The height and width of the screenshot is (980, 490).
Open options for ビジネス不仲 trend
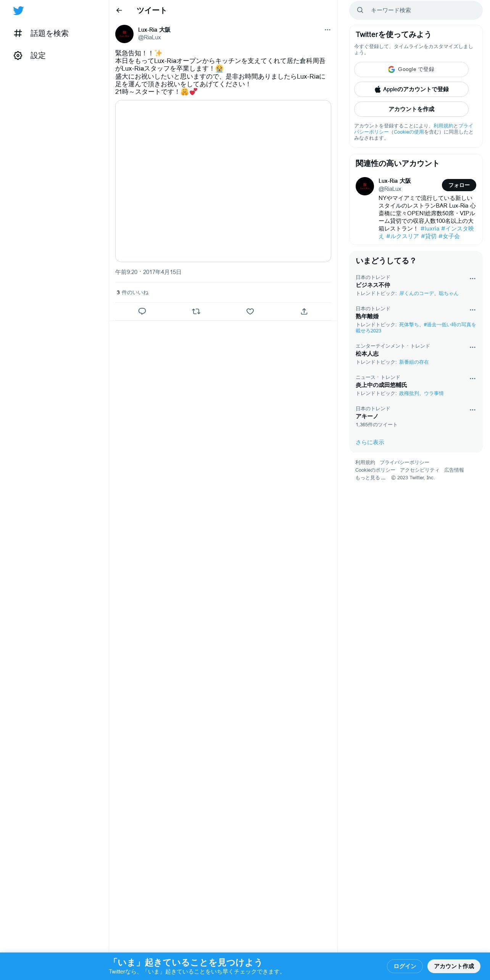pos(472,279)
